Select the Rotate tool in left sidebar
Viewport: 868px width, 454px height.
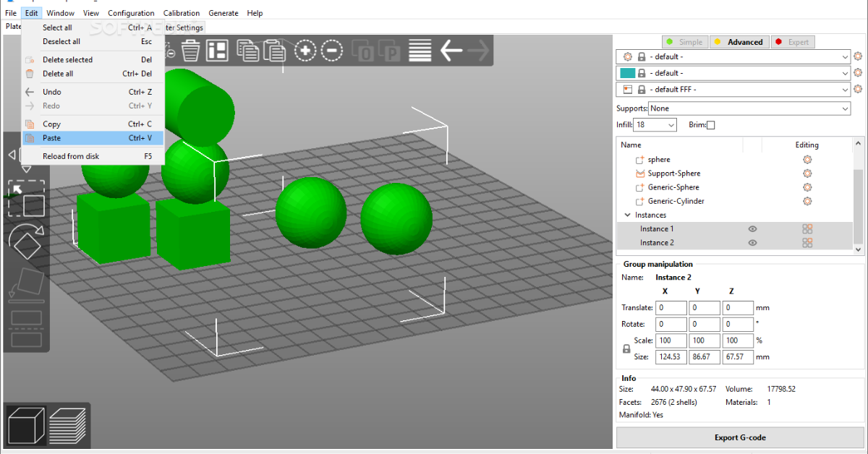[26, 241]
